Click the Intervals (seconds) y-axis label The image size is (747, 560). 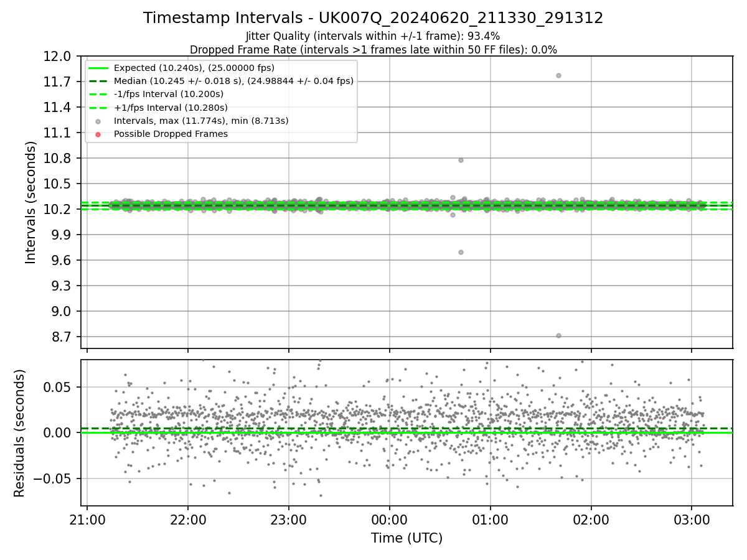tap(31, 202)
